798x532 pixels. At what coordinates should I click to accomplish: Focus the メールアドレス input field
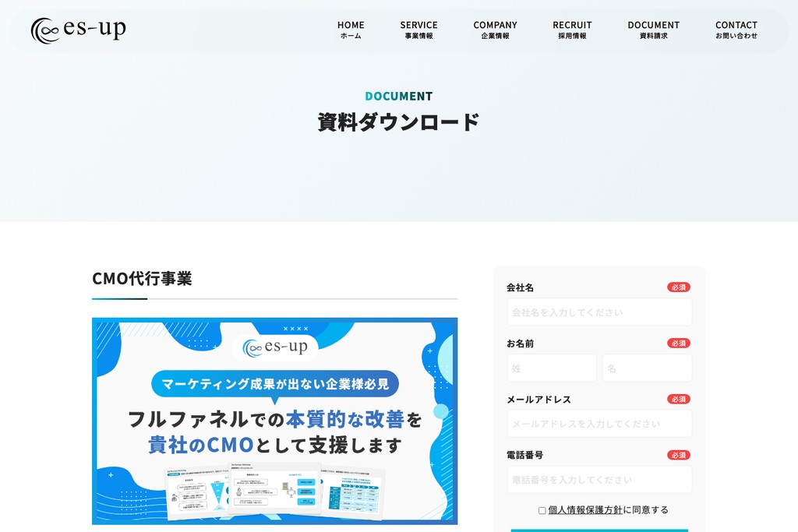[x=599, y=424]
